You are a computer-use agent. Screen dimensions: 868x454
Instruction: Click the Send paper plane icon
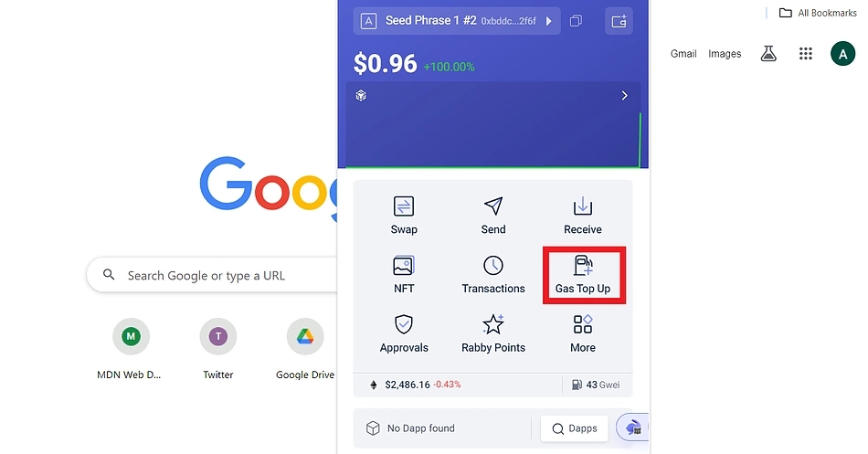pyautogui.click(x=493, y=206)
